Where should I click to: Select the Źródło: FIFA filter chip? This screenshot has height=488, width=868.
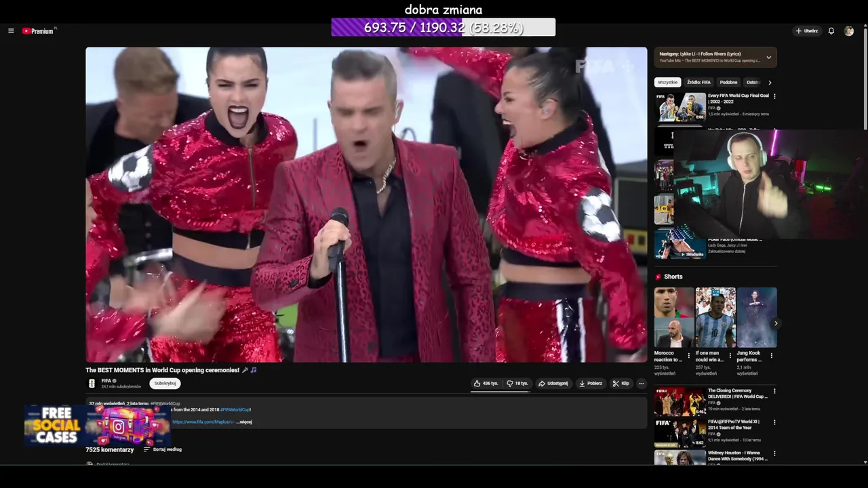698,82
